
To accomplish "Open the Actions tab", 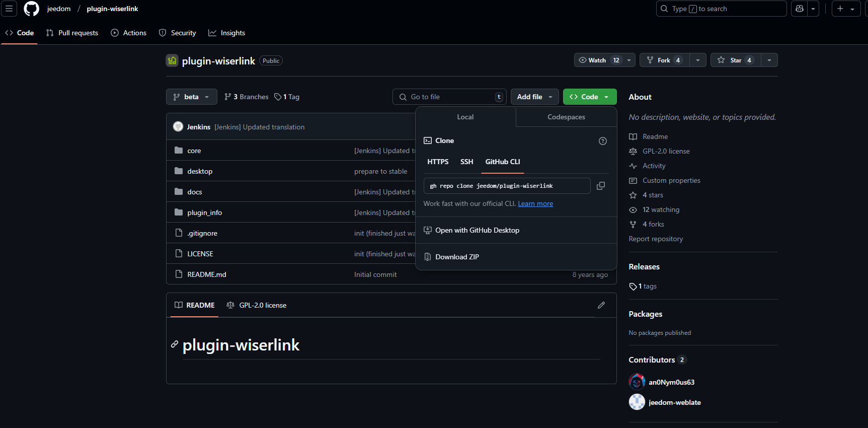I will pyautogui.click(x=128, y=33).
